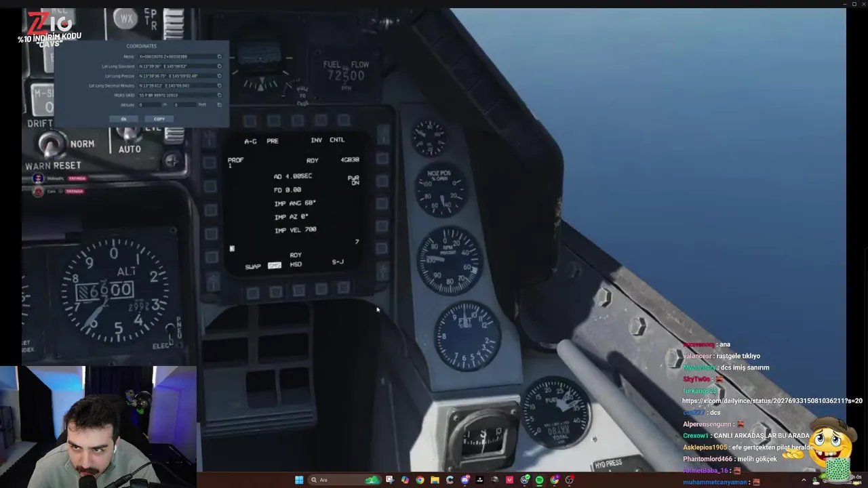Click the IMP VEL 700 line
The image size is (868, 488).
pos(295,230)
